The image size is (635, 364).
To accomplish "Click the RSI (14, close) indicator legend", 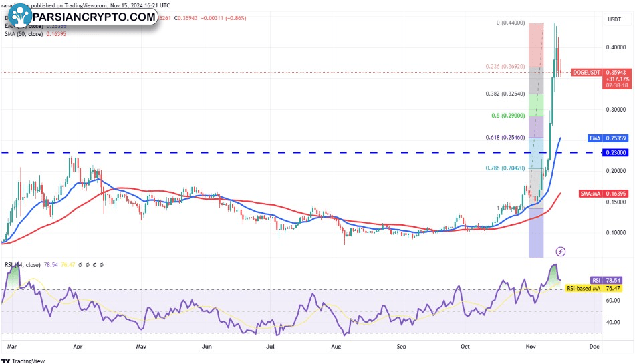I will tap(22, 265).
